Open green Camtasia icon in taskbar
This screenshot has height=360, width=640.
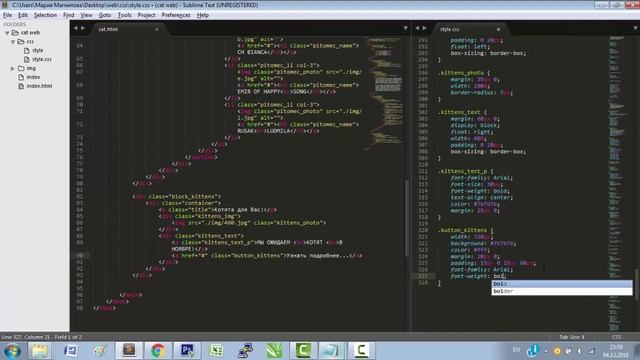point(303,351)
